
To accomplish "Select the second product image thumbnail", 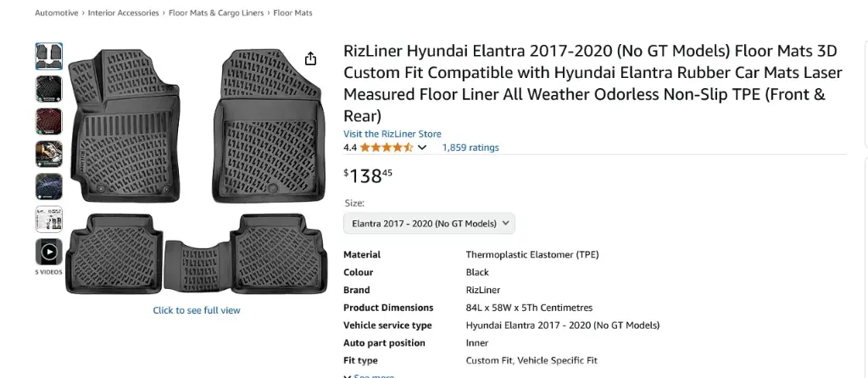I will click(x=48, y=89).
